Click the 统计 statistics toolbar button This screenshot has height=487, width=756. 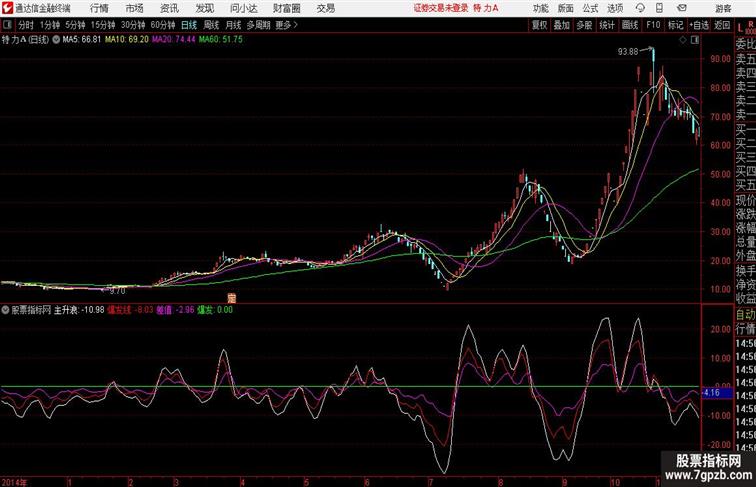(x=607, y=25)
